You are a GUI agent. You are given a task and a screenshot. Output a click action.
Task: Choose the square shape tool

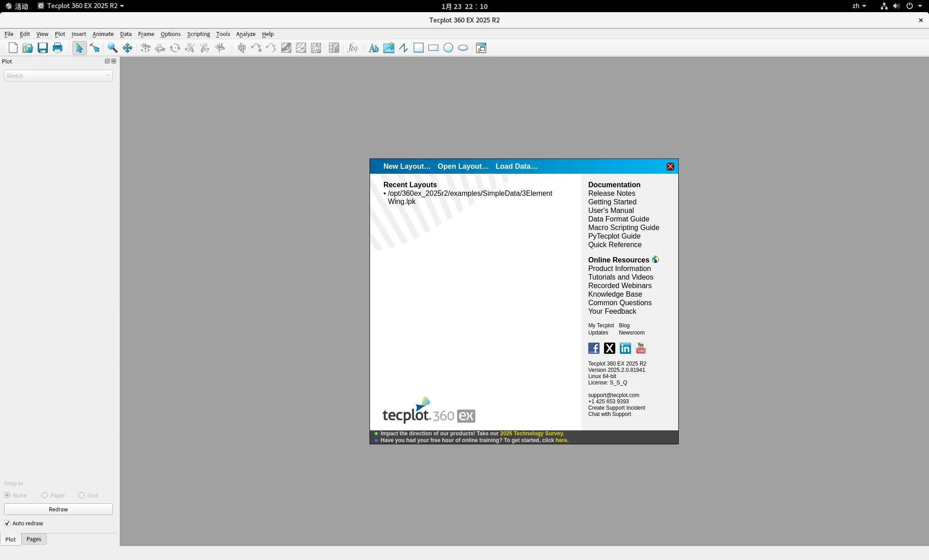click(419, 48)
